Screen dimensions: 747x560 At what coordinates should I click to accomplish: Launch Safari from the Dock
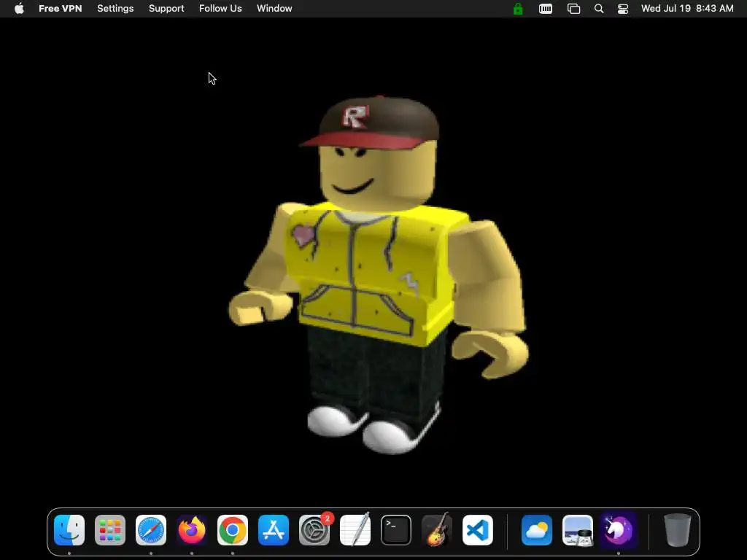[151, 530]
